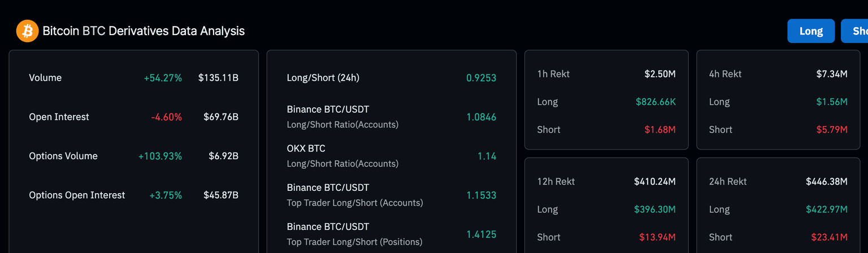Screen dimensions: 868x253
Task: Click the Open Interest -4.60% change
Action: tap(166, 117)
